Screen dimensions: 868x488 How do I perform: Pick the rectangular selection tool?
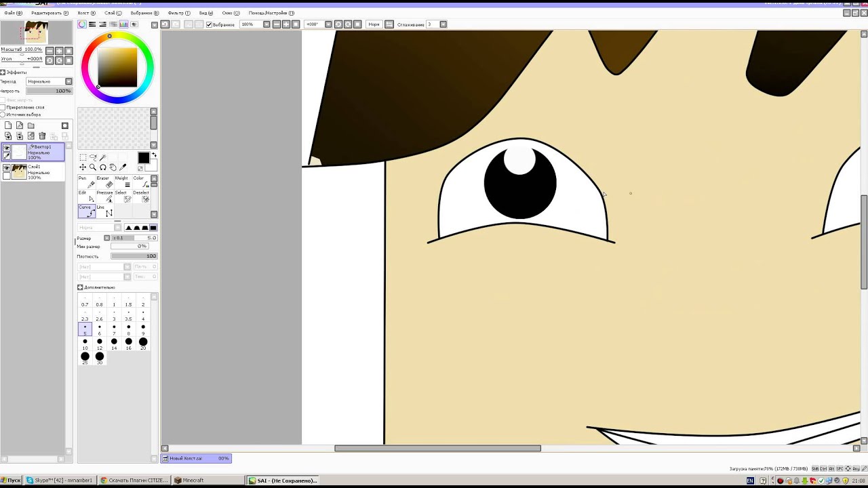click(83, 157)
